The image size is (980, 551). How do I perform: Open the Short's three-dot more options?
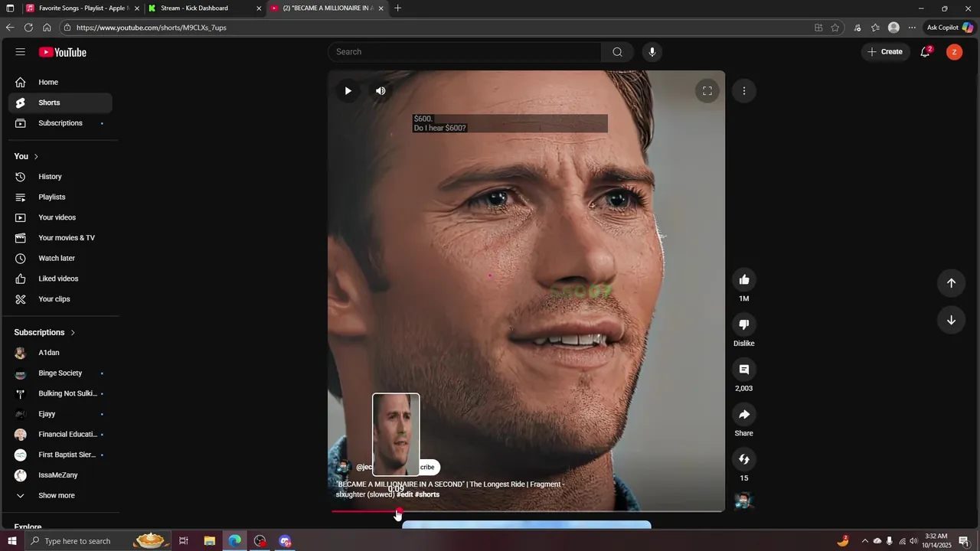(x=744, y=91)
